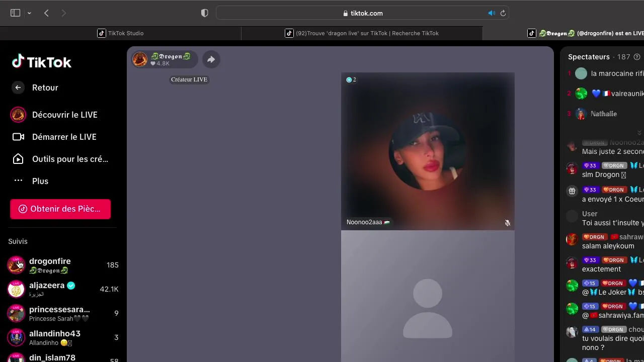Click aljazeera avatar thumbnail

tap(16, 289)
